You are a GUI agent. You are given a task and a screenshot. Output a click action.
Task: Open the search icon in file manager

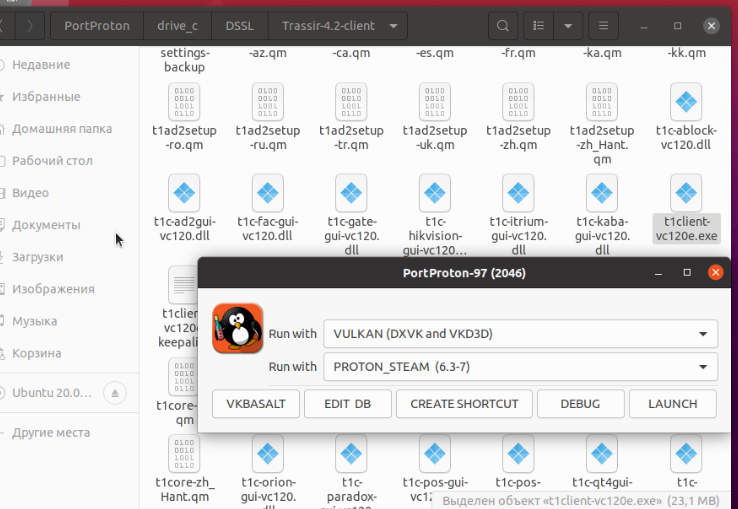pos(503,25)
